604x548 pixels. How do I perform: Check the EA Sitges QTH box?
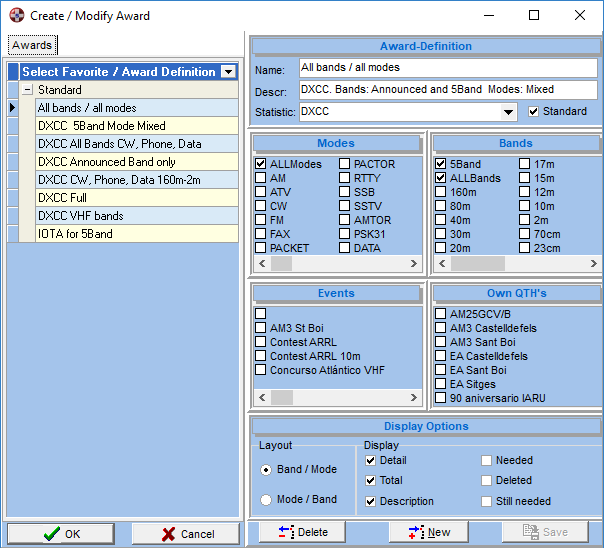441,384
